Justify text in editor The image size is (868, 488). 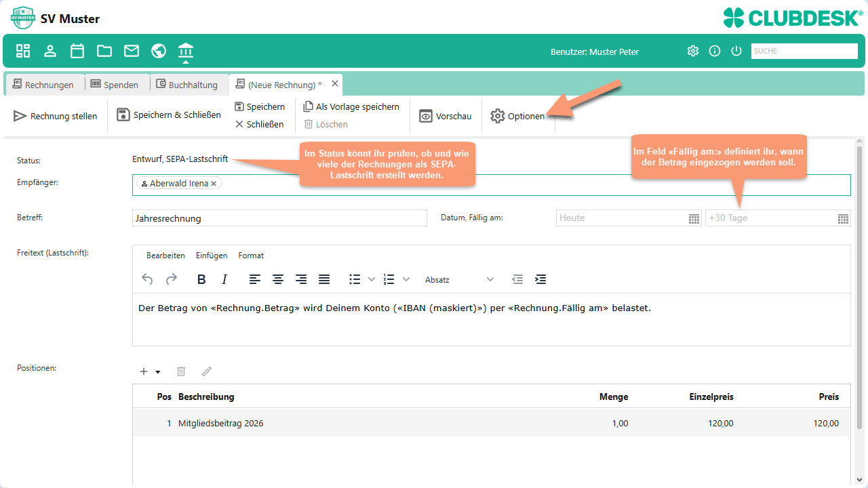point(324,279)
